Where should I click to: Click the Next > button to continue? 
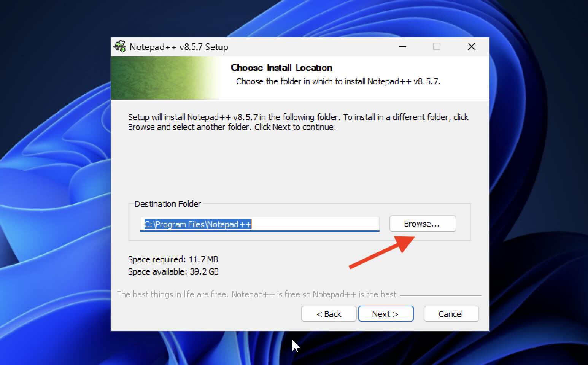tap(386, 314)
